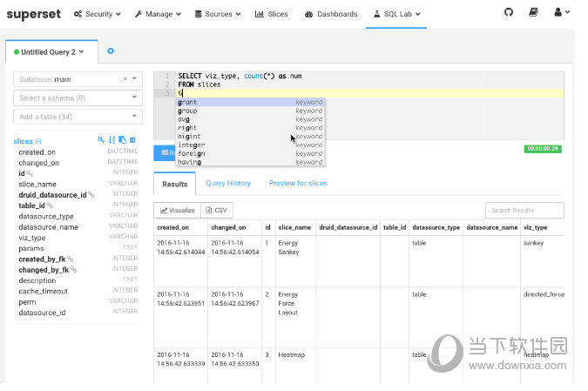
Task: Choose 'avg' autocomplete suggestion
Action: [x=250, y=119]
